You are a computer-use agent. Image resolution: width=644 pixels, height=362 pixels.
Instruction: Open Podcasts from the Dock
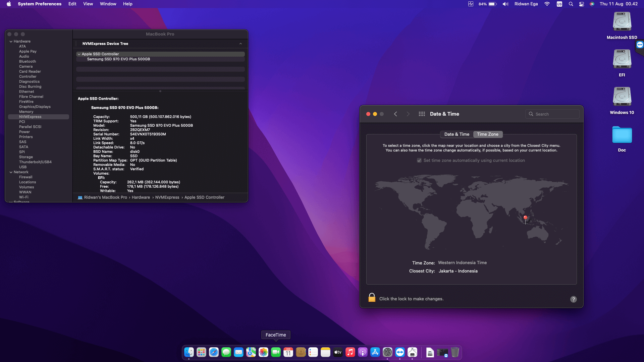[x=363, y=352]
